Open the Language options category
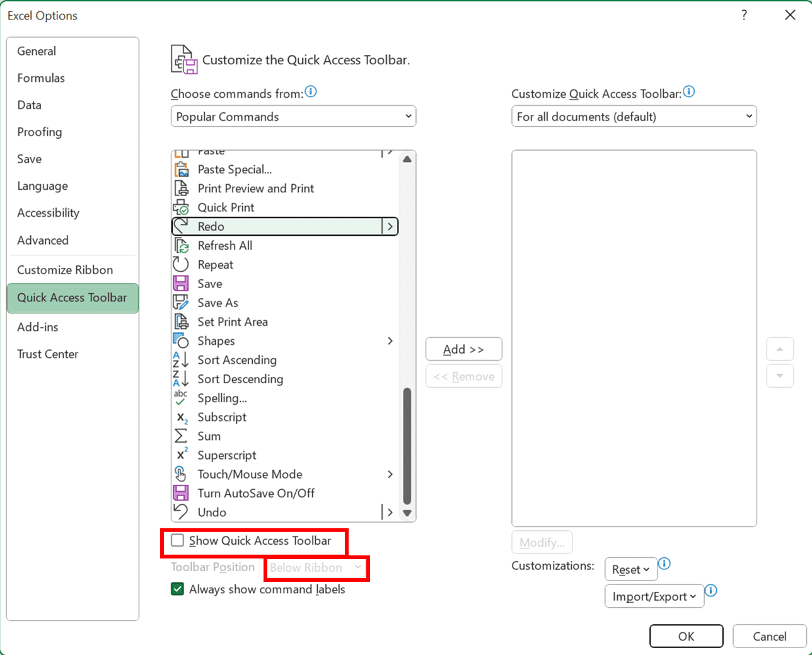Image resolution: width=812 pixels, height=655 pixels. click(72, 186)
